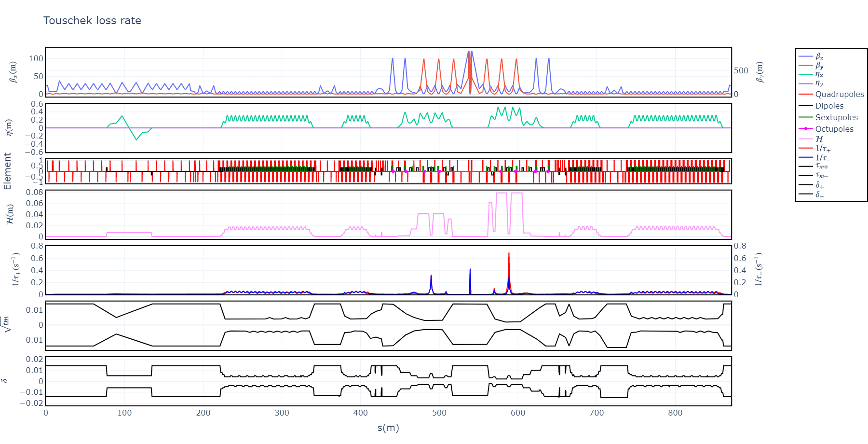Toggle the τm− legend entry

pos(822,176)
